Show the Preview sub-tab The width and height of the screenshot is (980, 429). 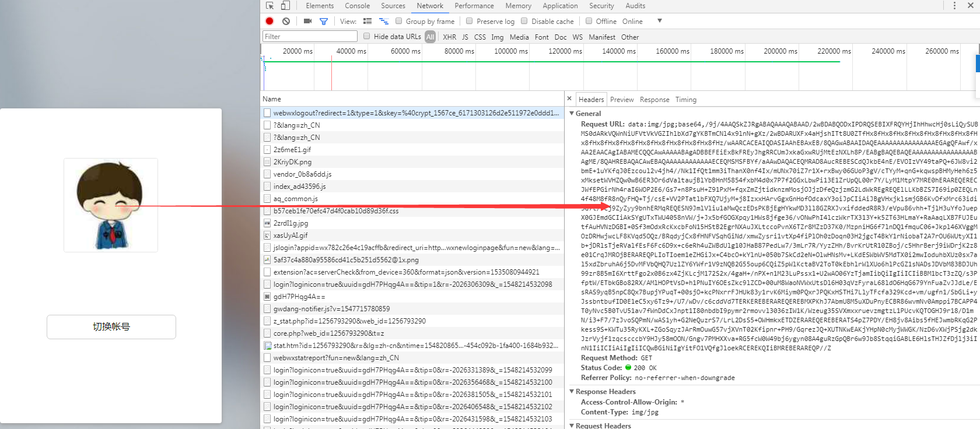coord(622,100)
